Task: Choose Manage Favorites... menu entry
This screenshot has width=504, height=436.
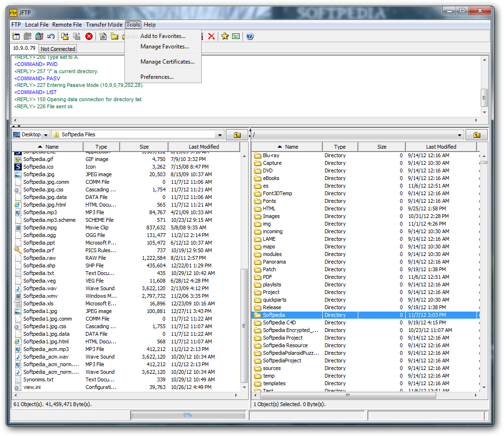Action: click(163, 47)
